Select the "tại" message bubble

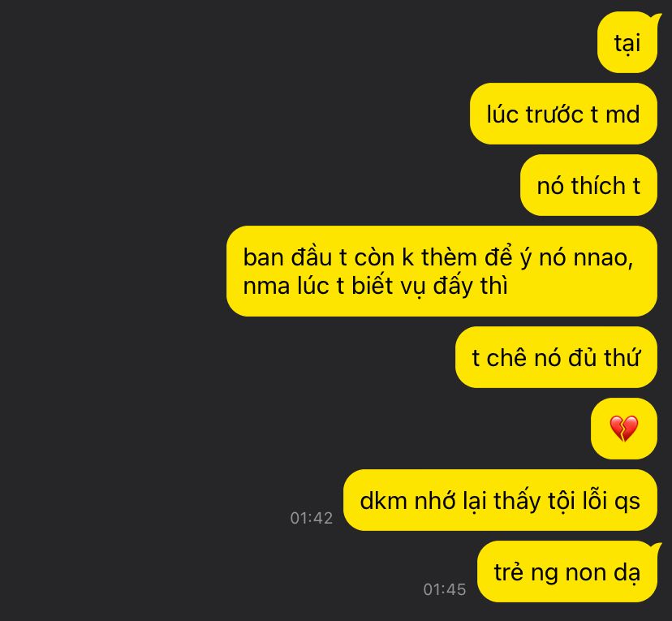[627, 42]
